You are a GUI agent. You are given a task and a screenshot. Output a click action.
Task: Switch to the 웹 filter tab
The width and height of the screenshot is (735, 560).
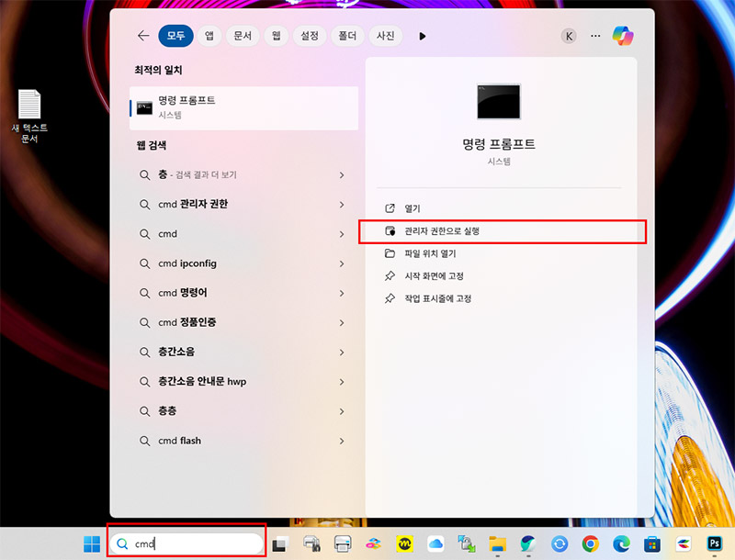click(x=277, y=36)
